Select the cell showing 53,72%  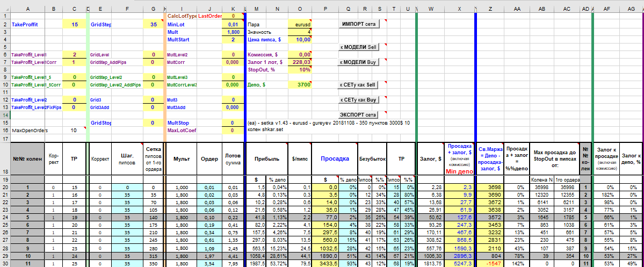tap(278, 263)
